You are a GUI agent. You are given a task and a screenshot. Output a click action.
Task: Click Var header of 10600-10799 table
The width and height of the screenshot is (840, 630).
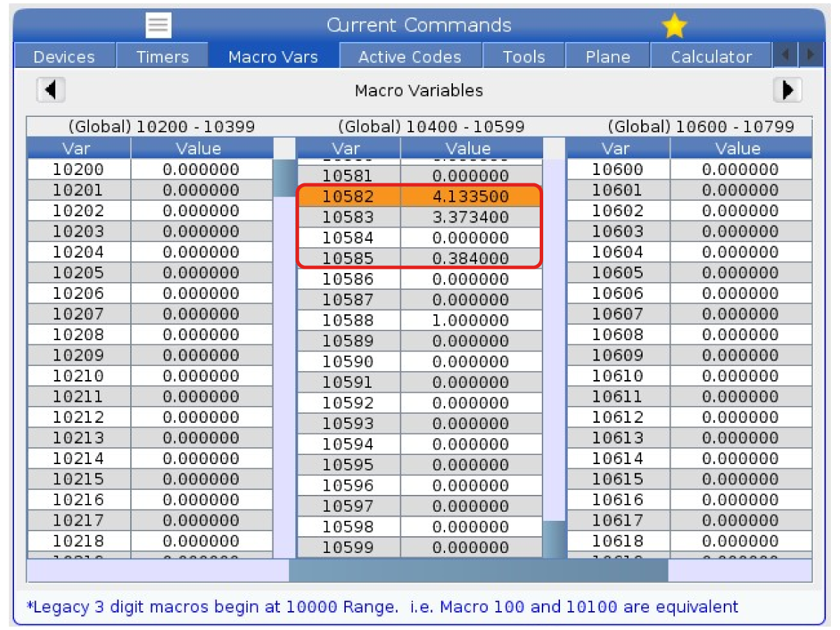618,148
